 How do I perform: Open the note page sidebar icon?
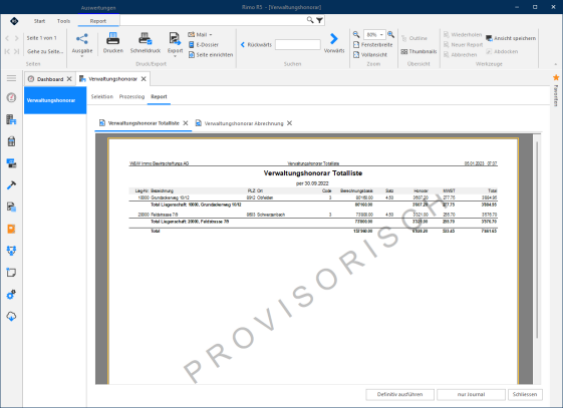click(x=11, y=273)
